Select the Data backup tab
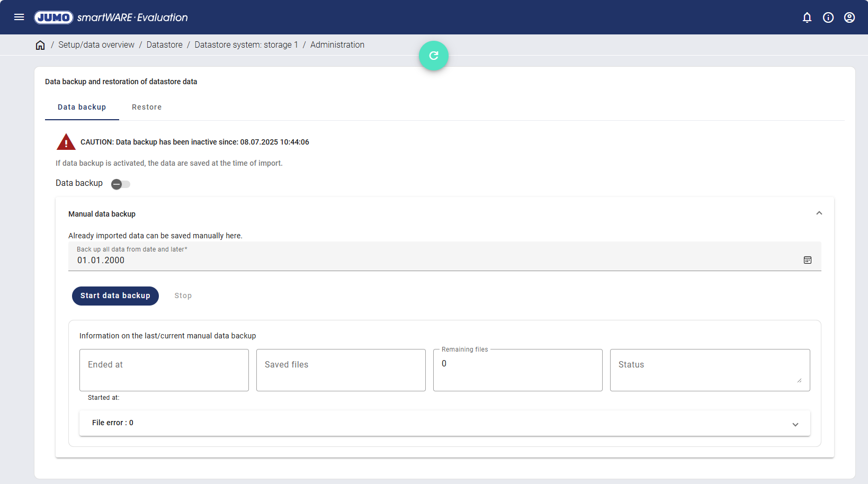 (x=82, y=107)
